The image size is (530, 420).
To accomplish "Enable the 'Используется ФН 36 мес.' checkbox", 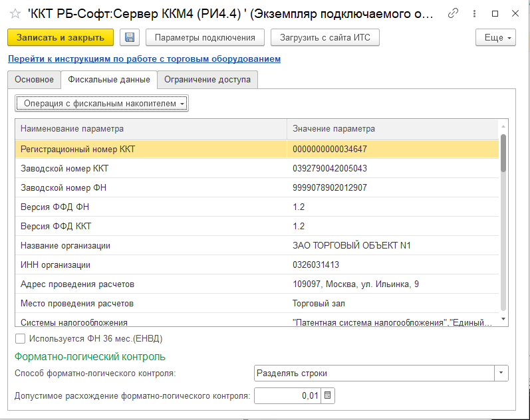I will coord(20,338).
